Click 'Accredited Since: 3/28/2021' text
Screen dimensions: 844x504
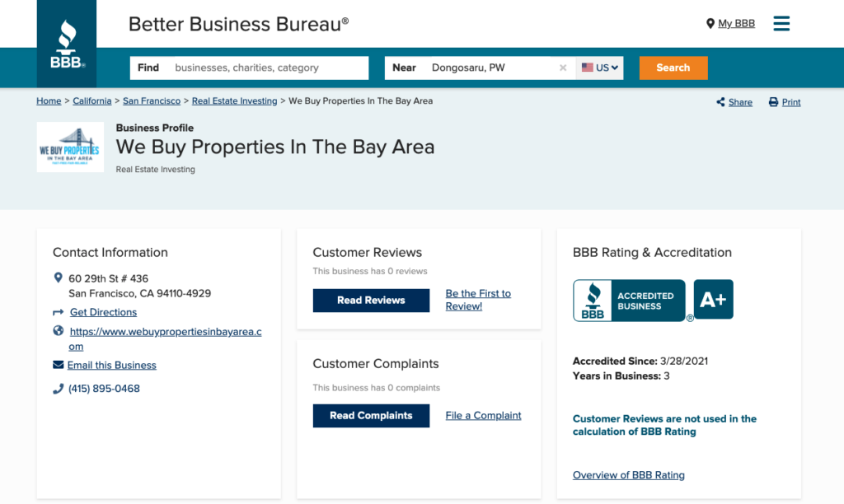(640, 362)
